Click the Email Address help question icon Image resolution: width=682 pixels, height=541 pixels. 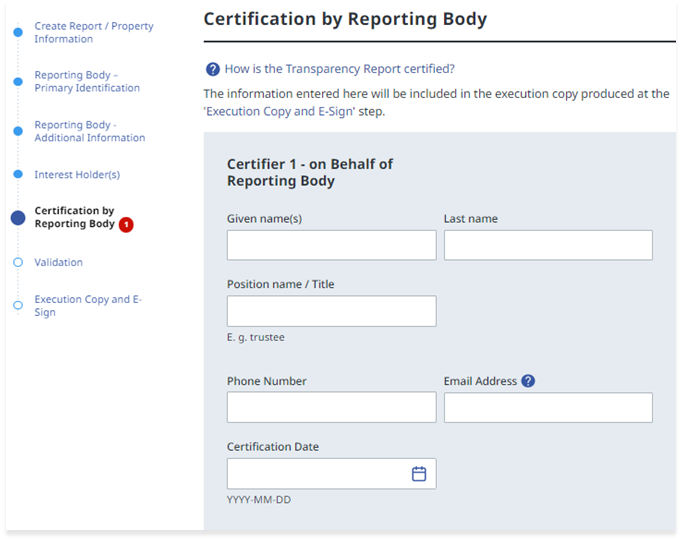click(x=528, y=381)
